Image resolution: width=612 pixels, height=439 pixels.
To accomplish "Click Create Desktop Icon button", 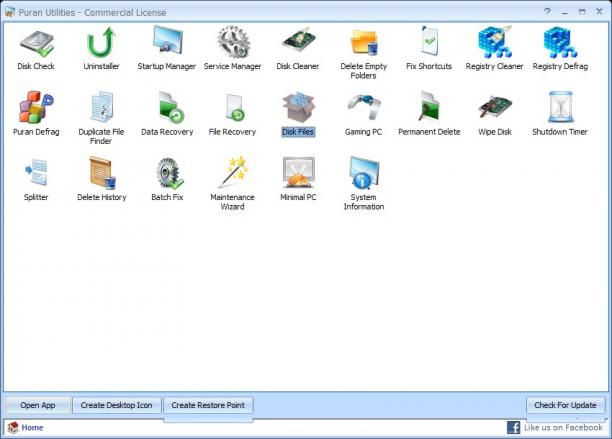I will click(116, 405).
